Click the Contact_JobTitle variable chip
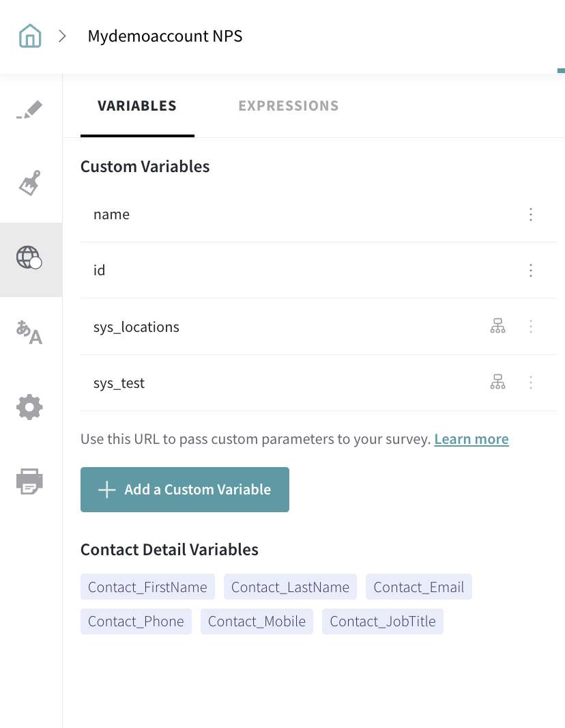The image size is (565, 728). tap(383, 621)
